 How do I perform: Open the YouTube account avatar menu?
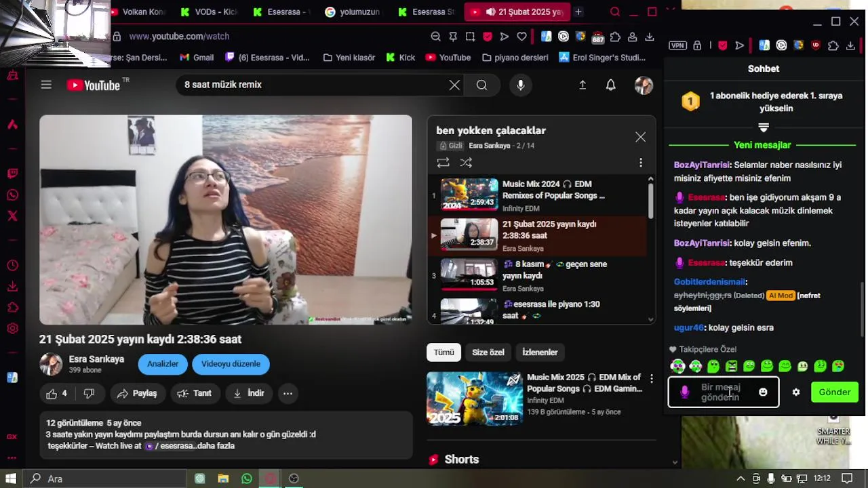(644, 85)
